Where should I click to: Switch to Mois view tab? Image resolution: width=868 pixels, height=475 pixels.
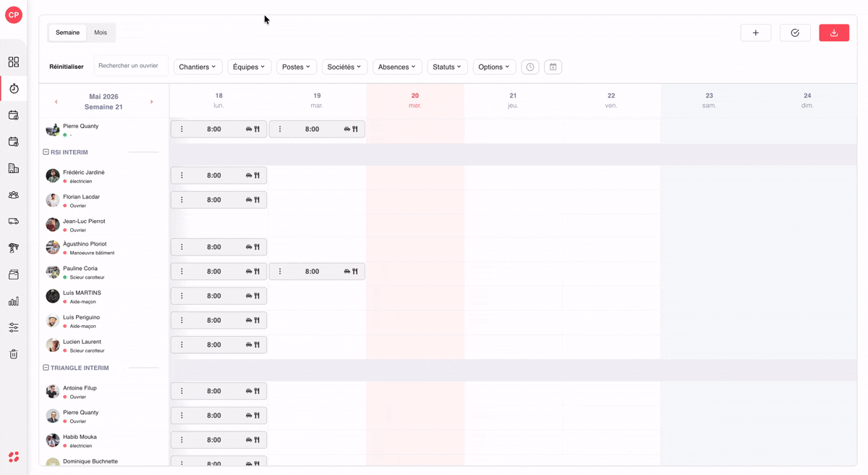pyautogui.click(x=101, y=33)
